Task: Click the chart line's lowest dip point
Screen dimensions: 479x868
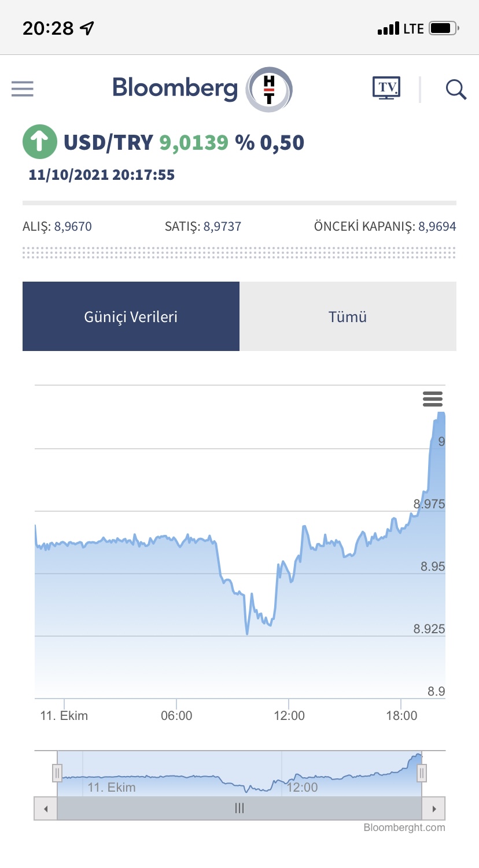Action: [247, 634]
